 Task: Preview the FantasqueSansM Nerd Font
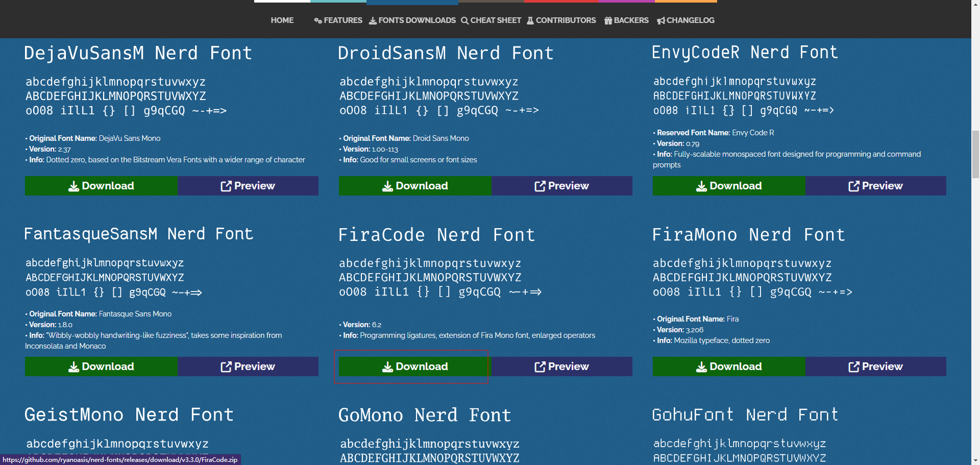[x=248, y=366]
